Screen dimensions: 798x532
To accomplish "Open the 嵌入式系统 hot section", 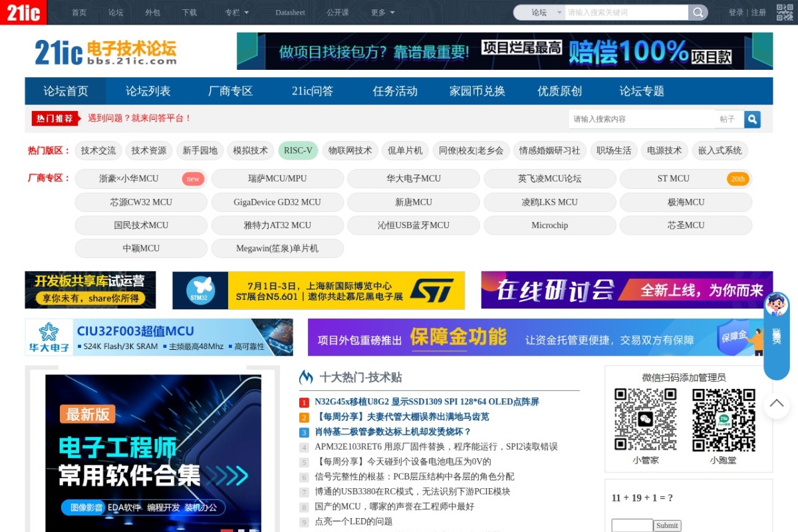I will [720, 151].
